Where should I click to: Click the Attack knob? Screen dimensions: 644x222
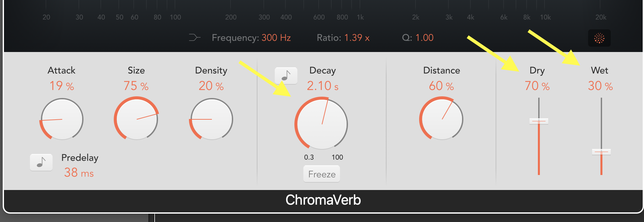(x=62, y=119)
